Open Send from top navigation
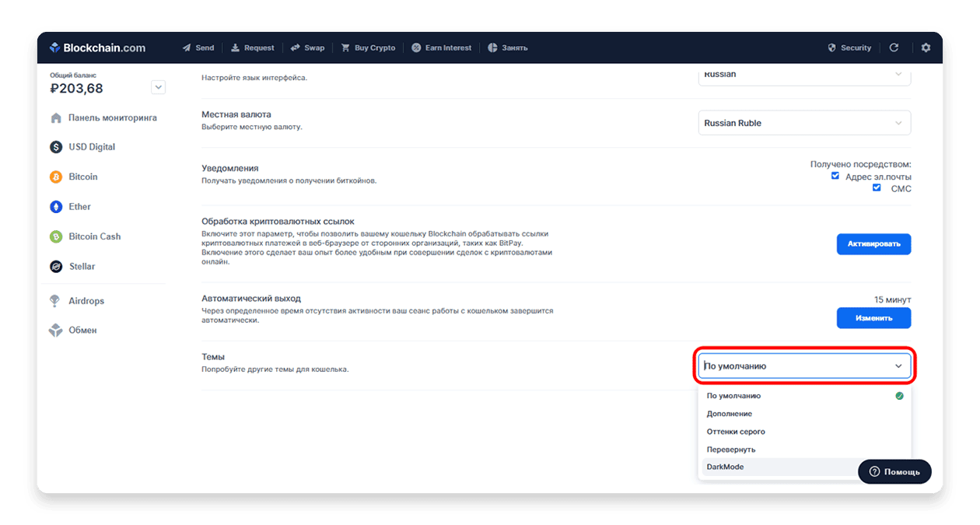980x525 pixels. [198, 47]
